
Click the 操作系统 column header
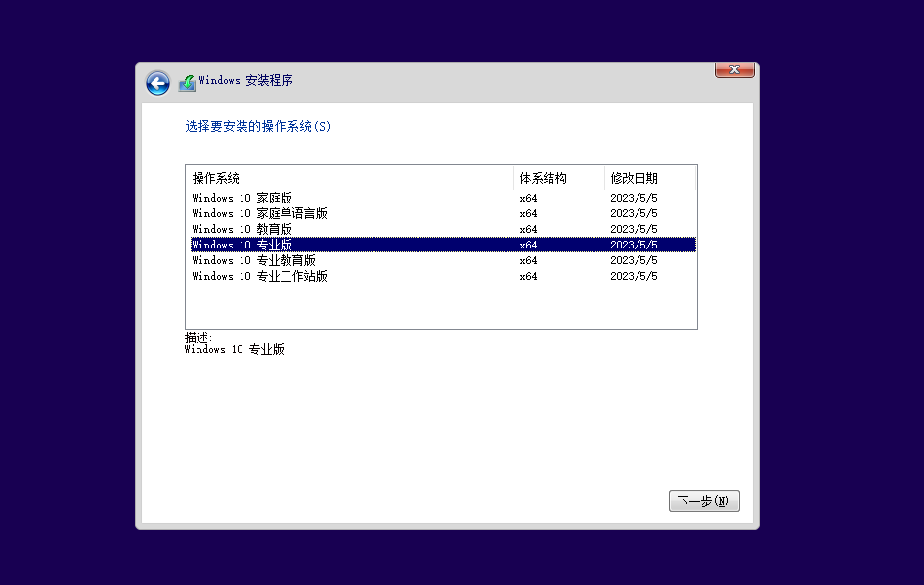coord(351,178)
